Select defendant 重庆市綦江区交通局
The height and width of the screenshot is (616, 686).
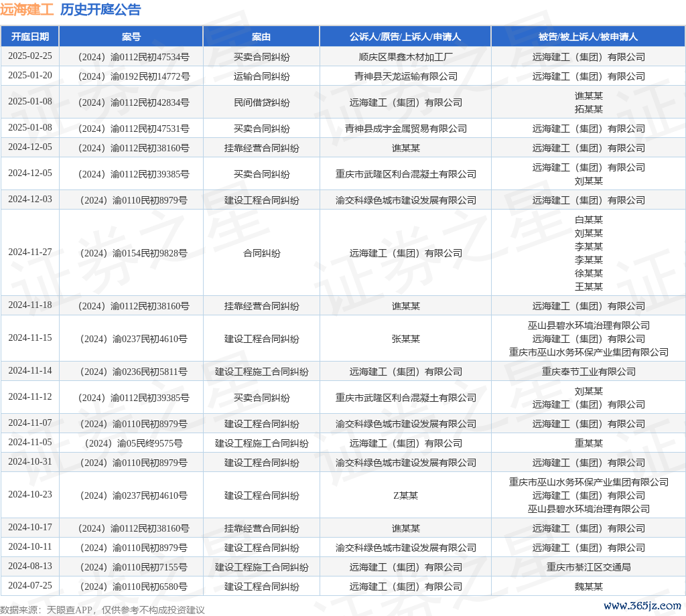[x=588, y=568]
